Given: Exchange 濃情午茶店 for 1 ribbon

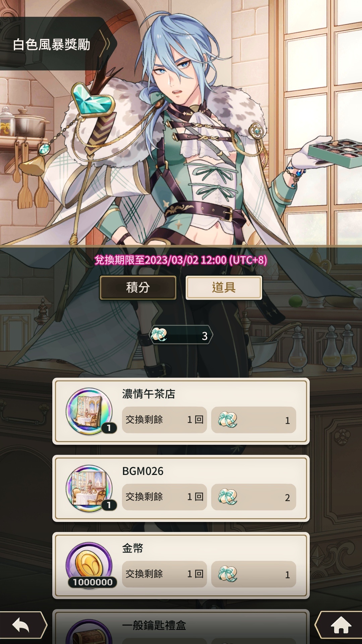Looking at the screenshot, I should point(253,420).
